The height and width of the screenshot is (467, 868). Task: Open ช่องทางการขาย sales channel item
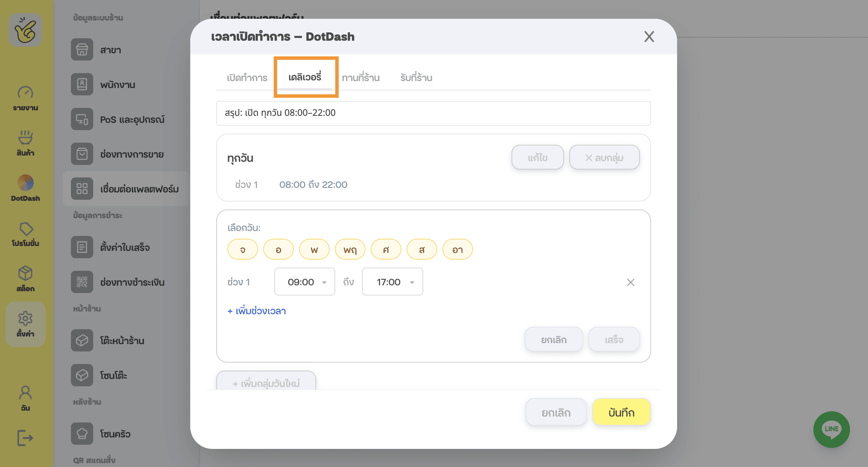point(126,154)
